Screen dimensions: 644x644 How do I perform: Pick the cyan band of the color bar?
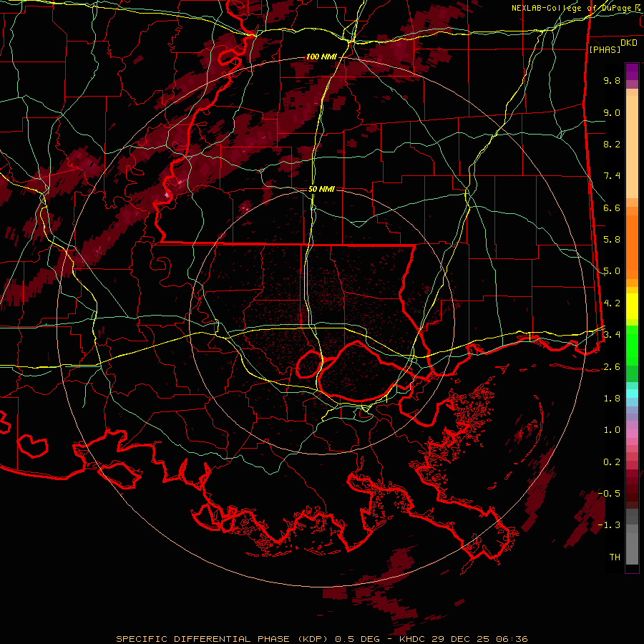point(632,394)
